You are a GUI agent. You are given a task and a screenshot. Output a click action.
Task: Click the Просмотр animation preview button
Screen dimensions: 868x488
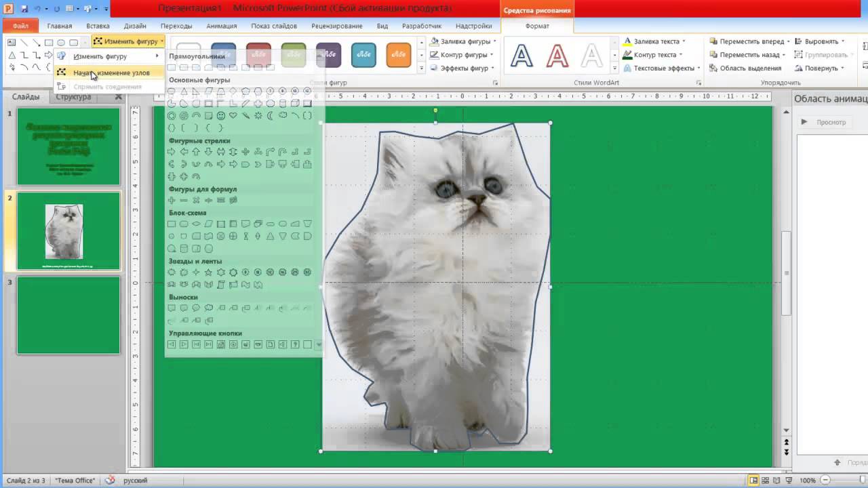click(x=823, y=122)
